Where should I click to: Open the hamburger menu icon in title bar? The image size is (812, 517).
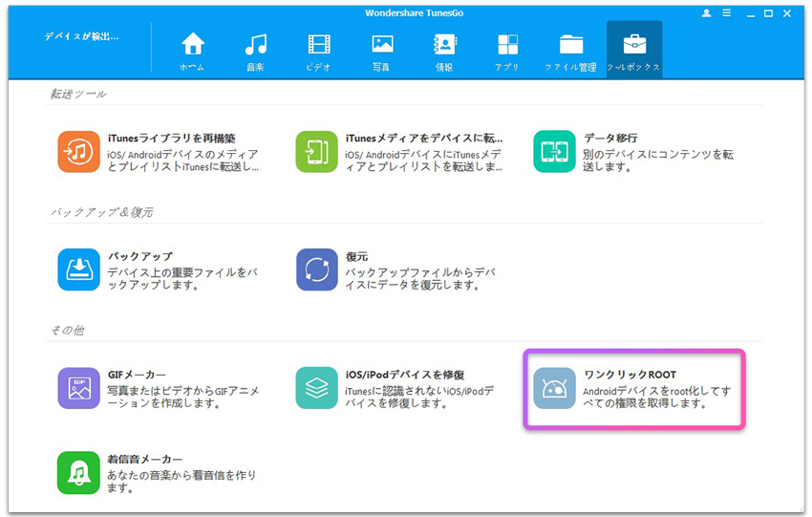point(727,13)
